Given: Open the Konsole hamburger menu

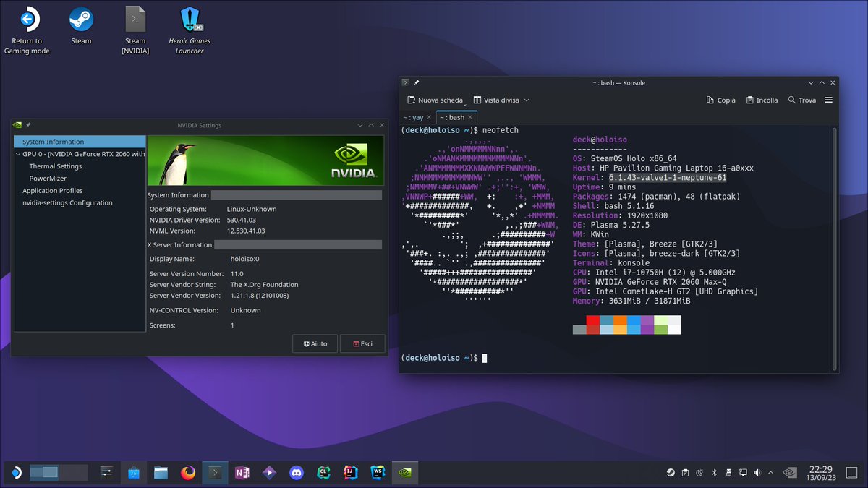Looking at the screenshot, I should coord(829,100).
